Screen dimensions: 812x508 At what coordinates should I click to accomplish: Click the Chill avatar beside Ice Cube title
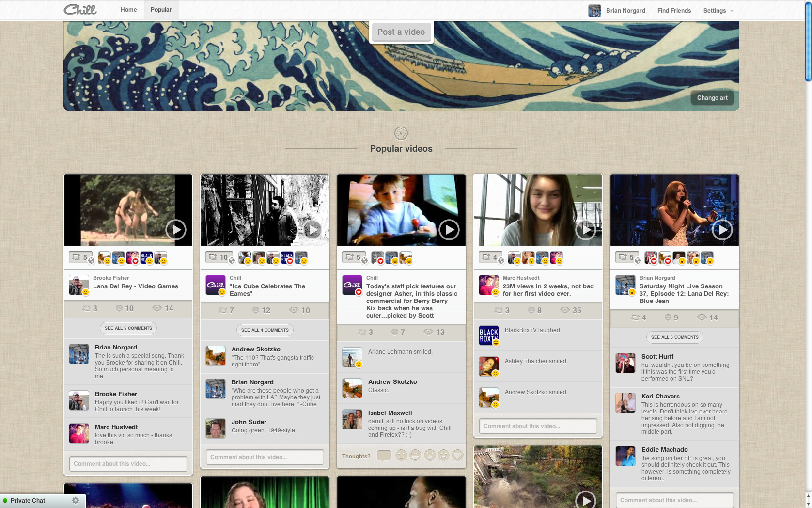[216, 285]
